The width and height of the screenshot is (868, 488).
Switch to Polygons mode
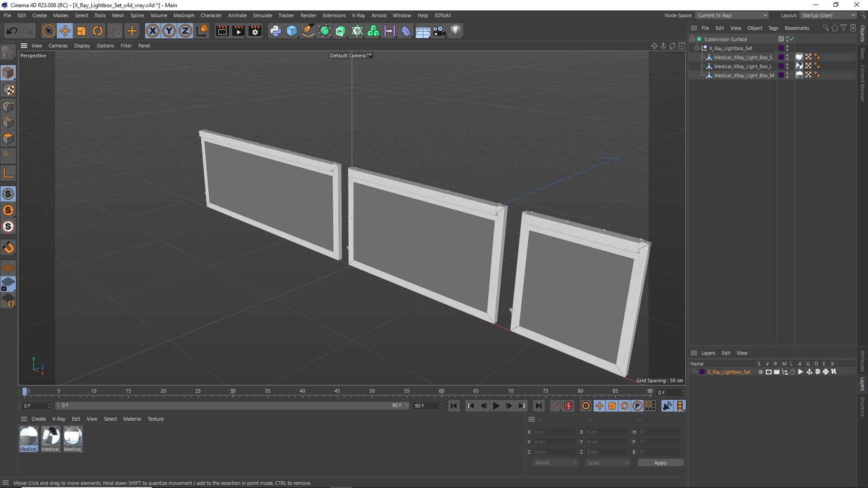click(8, 139)
